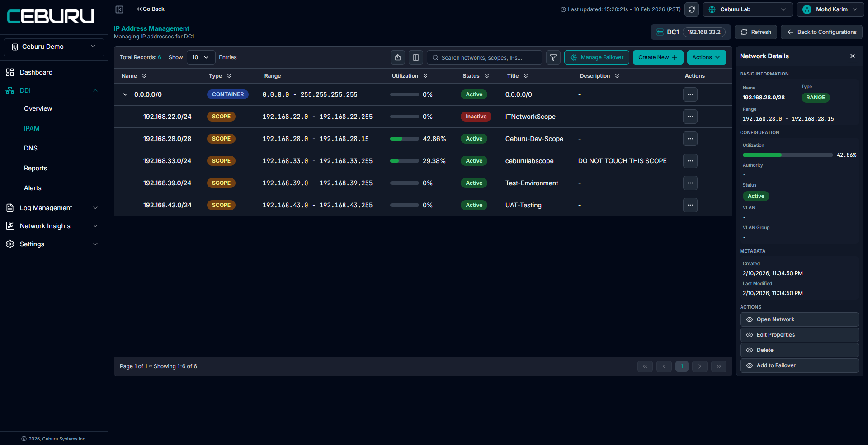
Task: Click utilization bar for 192.168.28.0/28 row
Action: pyautogui.click(x=405, y=139)
